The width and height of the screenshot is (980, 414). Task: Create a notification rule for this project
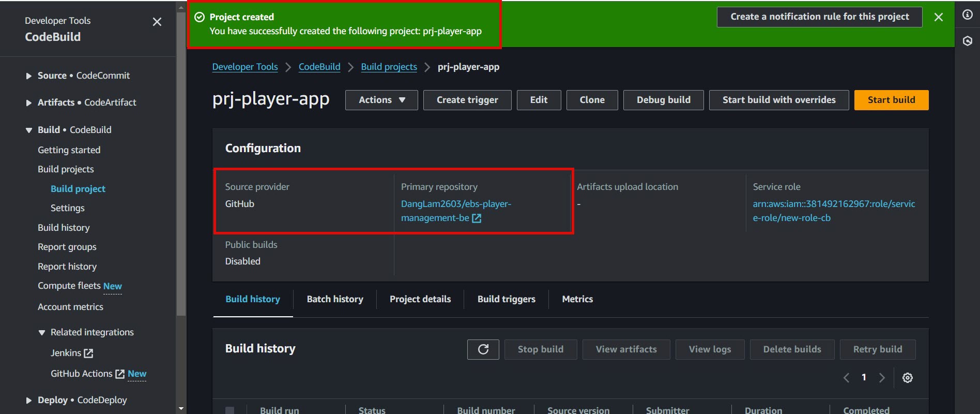pyautogui.click(x=820, y=17)
